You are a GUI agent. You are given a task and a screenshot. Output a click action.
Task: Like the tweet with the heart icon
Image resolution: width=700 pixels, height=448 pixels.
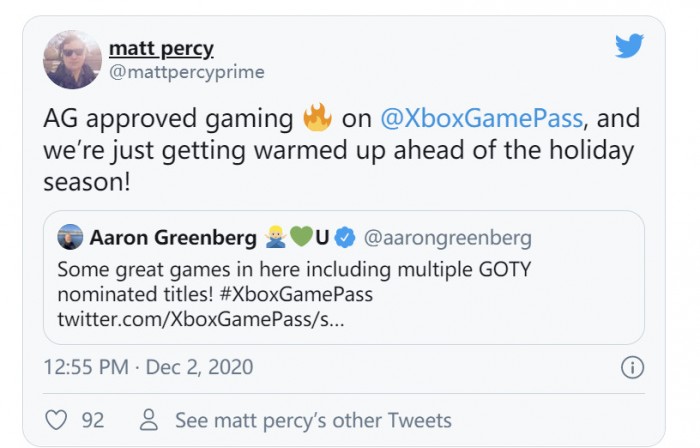[x=56, y=420]
